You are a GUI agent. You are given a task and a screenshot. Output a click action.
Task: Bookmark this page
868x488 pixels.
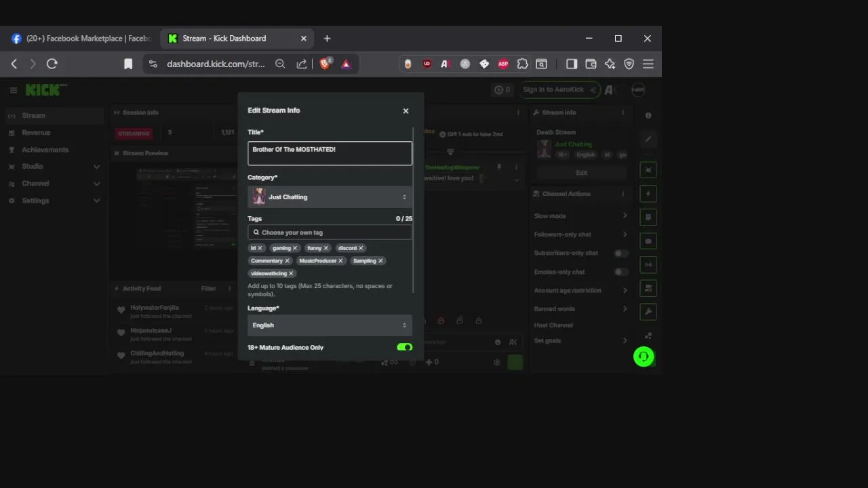128,64
